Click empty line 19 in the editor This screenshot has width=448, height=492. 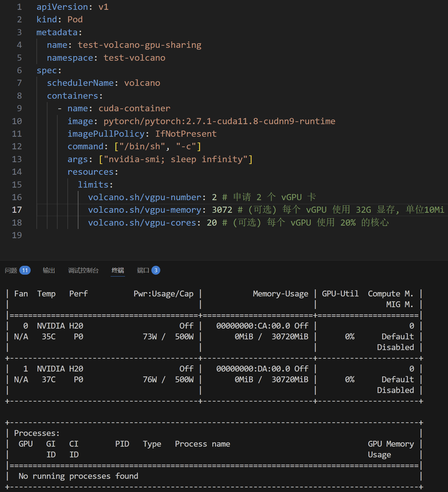click(x=184, y=235)
